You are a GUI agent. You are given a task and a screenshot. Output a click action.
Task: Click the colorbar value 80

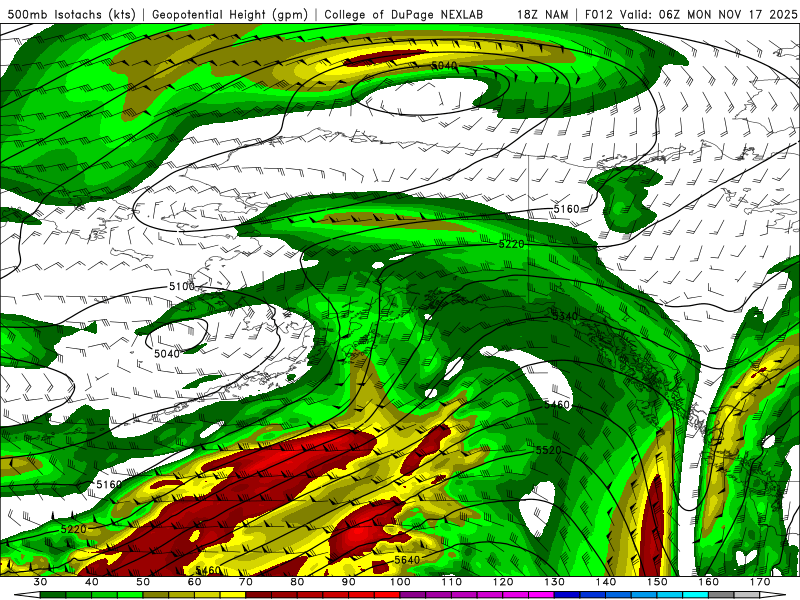(x=297, y=582)
